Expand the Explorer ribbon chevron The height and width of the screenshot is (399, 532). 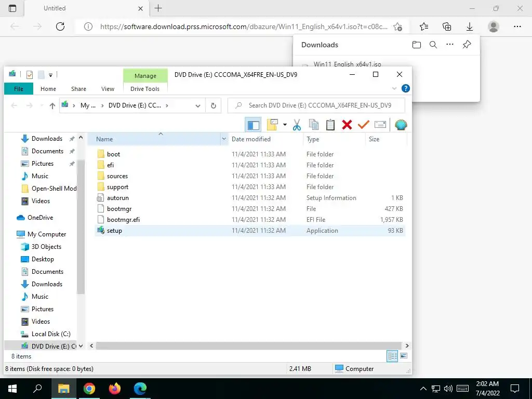(x=394, y=88)
